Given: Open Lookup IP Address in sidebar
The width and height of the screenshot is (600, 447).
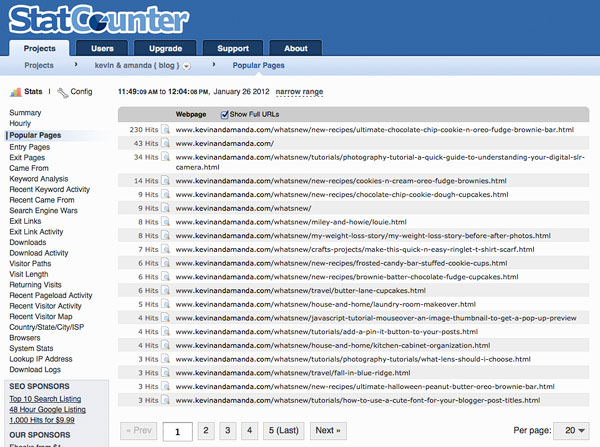Looking at the screenshot, I should 41,359.
